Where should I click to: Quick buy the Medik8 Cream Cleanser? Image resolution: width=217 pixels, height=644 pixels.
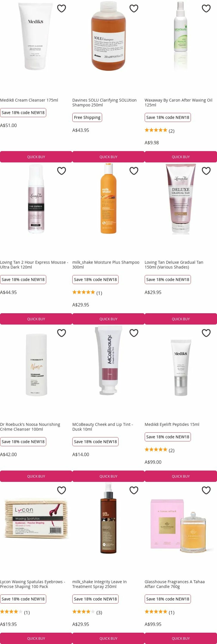36,157
